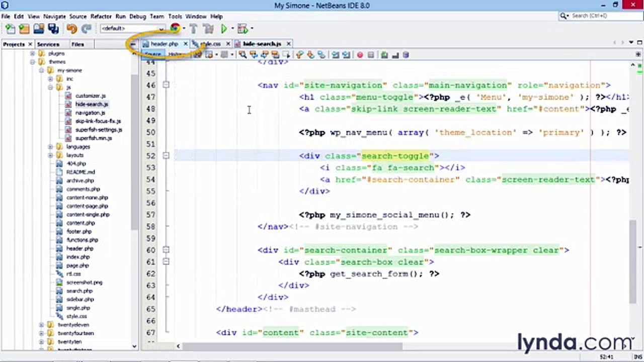
Task: Select navigation.js in the Projects tree
Action: click(90, 113)
